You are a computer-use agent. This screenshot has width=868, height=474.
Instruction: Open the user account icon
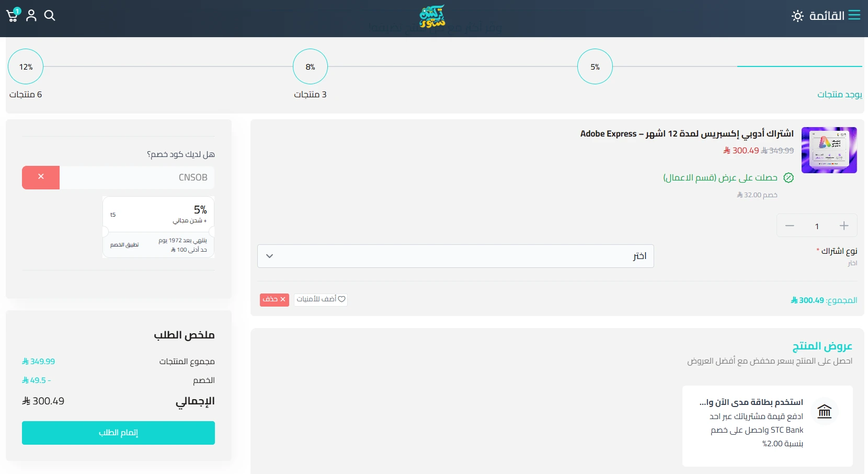point(31,15)
